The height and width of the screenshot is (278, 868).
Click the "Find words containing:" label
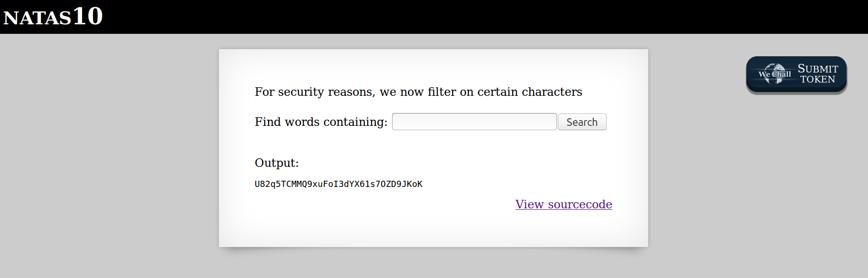pos(321,122)
